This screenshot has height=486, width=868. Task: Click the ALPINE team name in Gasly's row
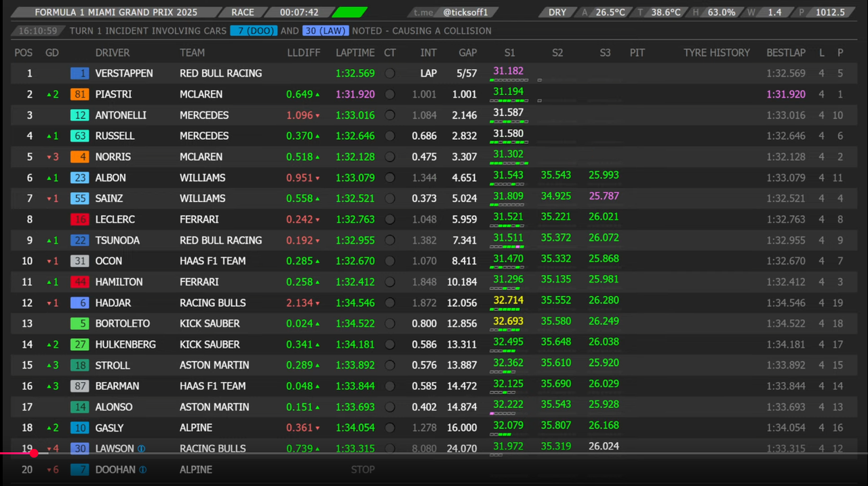coord(196,428)
